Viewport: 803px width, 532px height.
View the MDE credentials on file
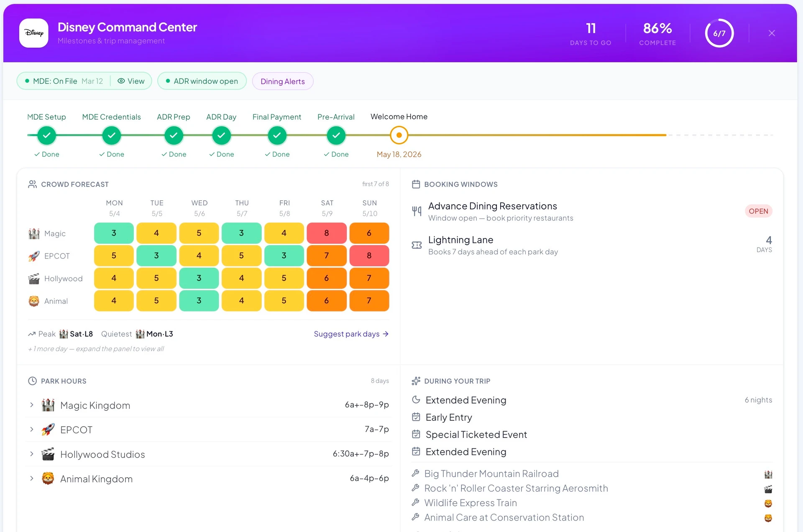(x=131, y=81)
